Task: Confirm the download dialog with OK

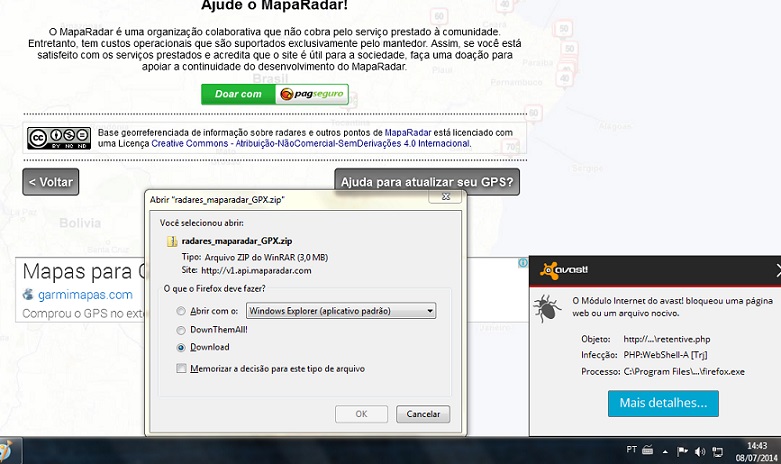Action: coord(362,414)
